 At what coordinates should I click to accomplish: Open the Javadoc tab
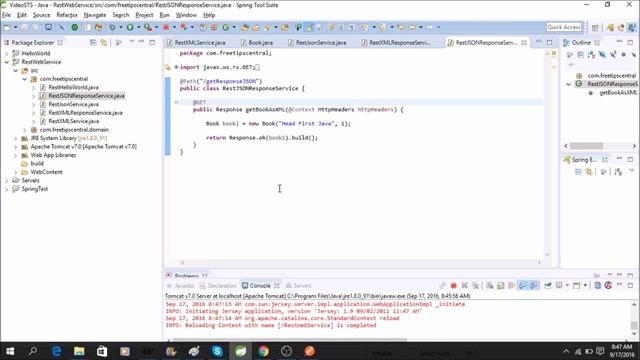pos(184,285)
